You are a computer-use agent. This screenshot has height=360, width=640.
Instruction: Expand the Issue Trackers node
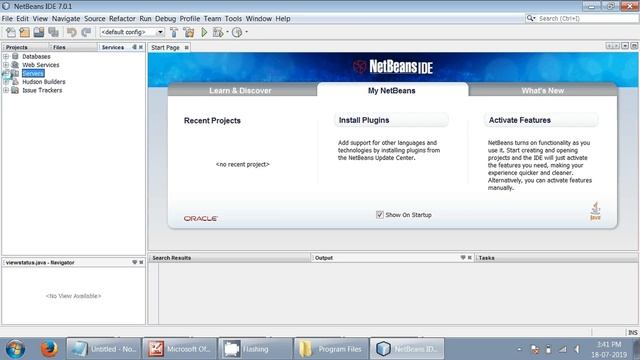tap(6, 90)
